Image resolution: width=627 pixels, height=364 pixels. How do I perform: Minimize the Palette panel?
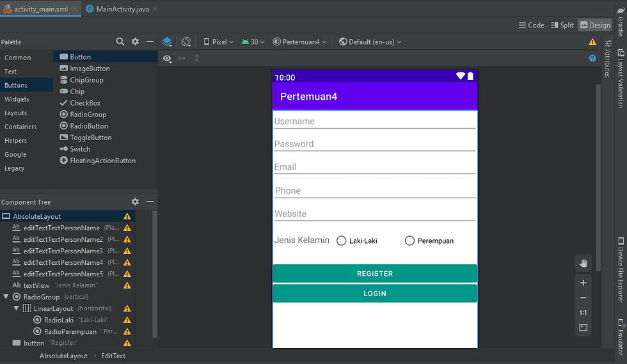click(x=150, y=42)
